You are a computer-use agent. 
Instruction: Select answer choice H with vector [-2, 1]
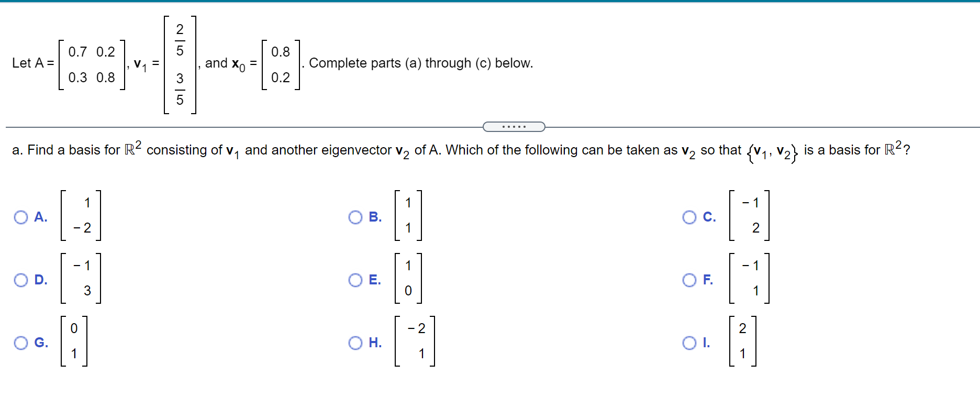pos(357,343)
